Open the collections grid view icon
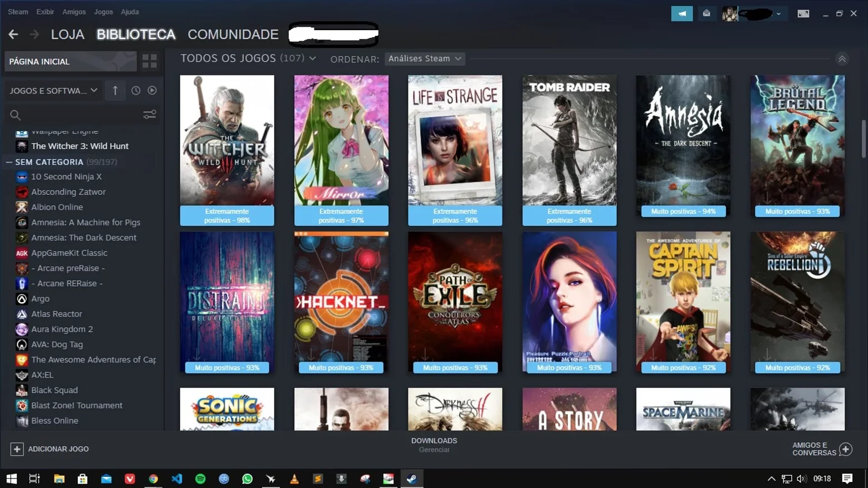 [x=150, y=61]
